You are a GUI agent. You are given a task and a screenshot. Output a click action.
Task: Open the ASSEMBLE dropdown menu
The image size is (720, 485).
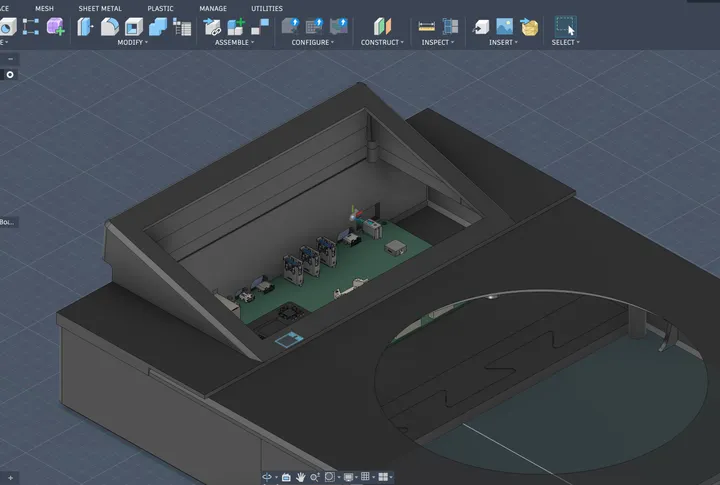234,42
